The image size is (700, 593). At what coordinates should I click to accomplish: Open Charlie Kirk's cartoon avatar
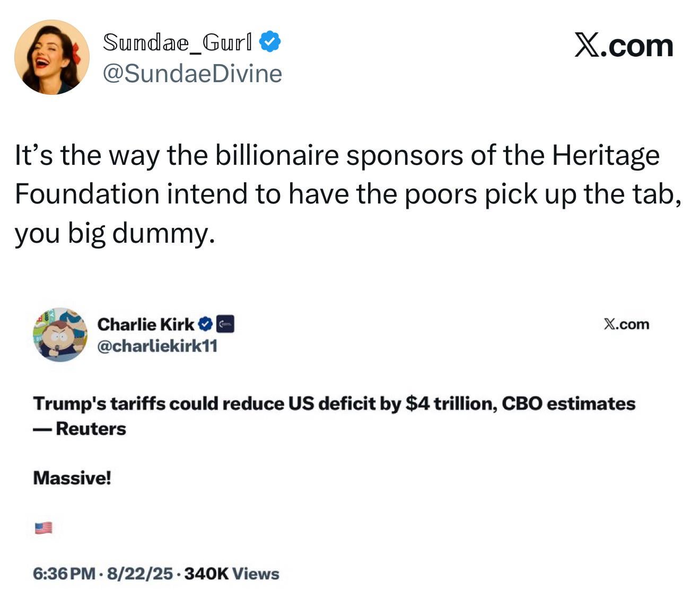pos(60,335)
